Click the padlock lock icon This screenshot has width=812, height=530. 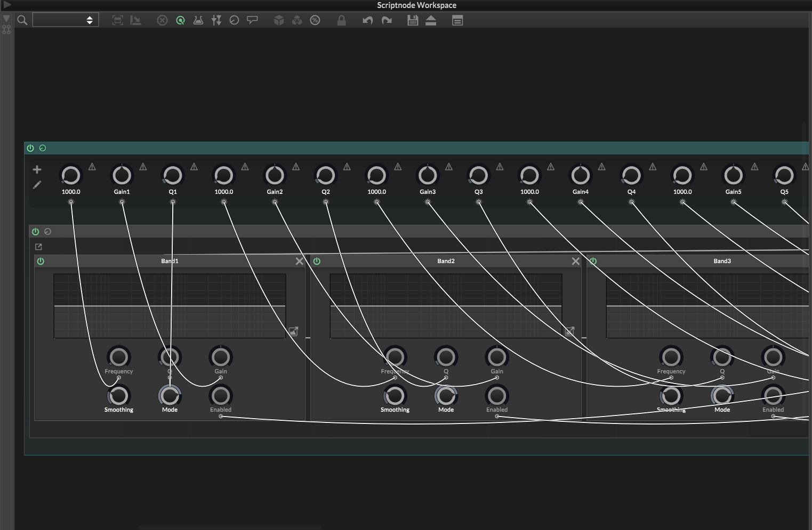pyautogui.click(x=342, y=20)
